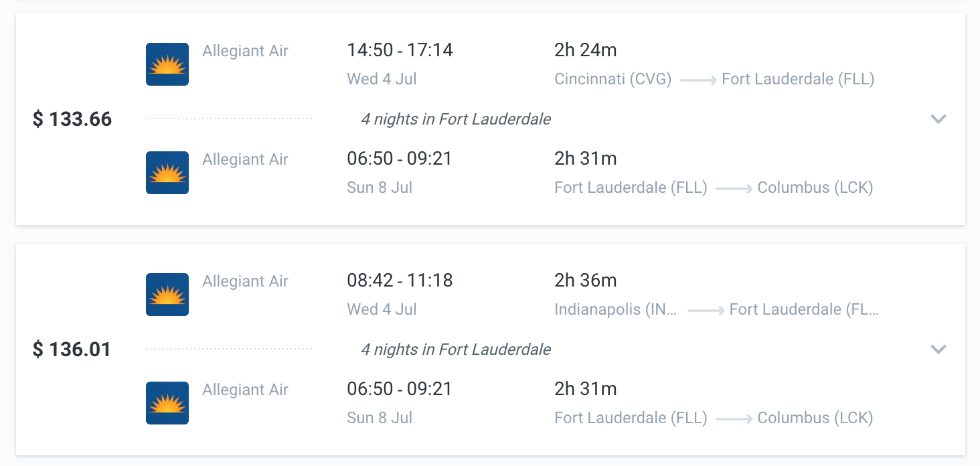Click Allegiant Air logo for Cincinnati outbound flight
980x466 pixels.
click(x=167, y=64)
